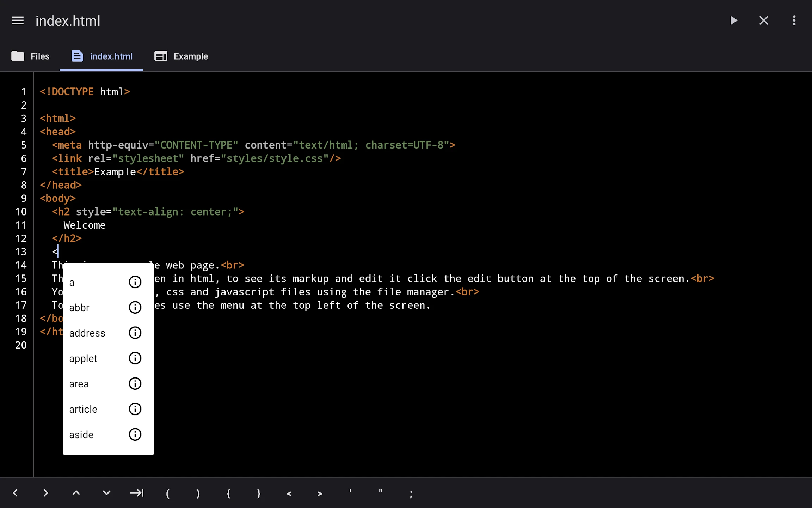
Task: Show info for the 'address' tag suggestion
Action: 135,333
